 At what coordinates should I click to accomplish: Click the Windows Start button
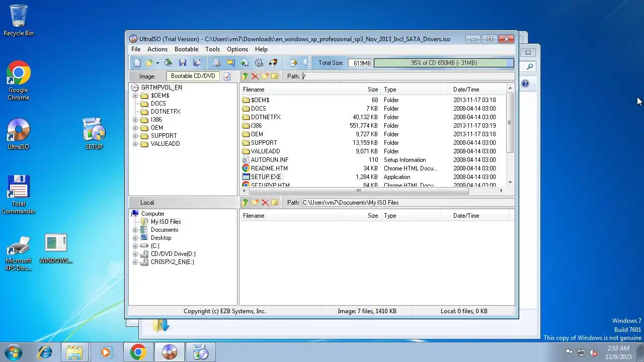pos(14,352)
